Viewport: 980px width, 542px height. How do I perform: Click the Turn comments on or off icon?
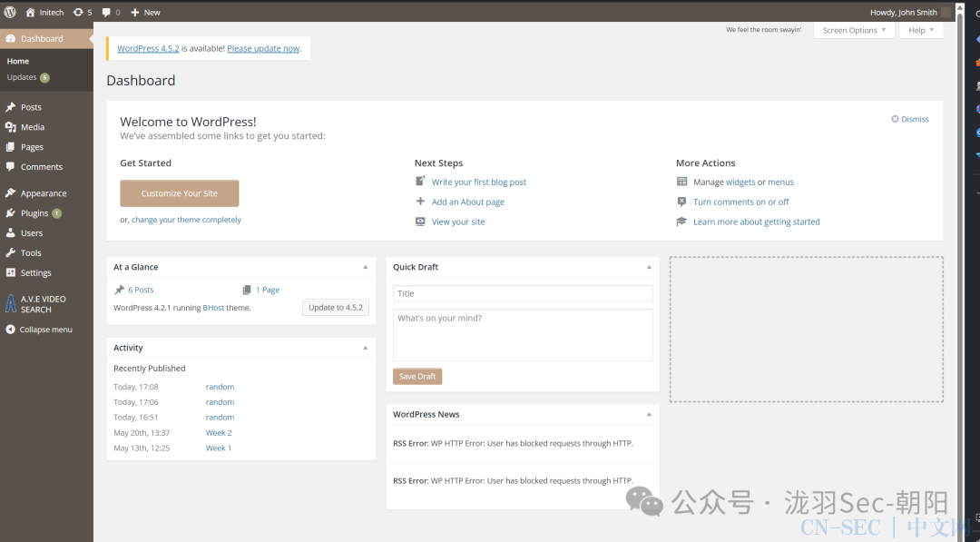(x=681, y=202)
